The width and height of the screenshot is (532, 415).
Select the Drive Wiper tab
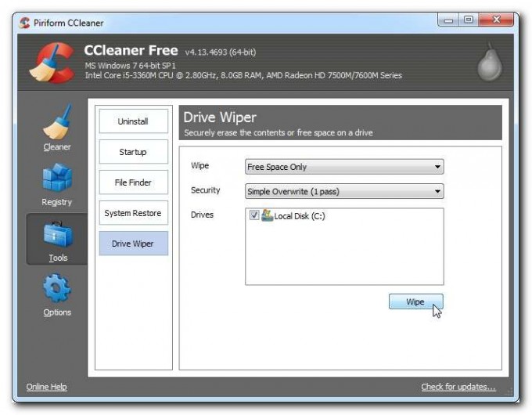(x=133, y=244)
